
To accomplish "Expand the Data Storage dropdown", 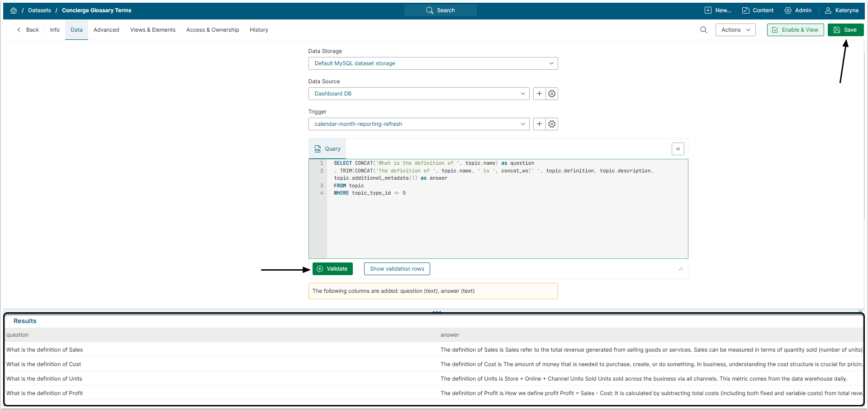I will tap(433, 63).
